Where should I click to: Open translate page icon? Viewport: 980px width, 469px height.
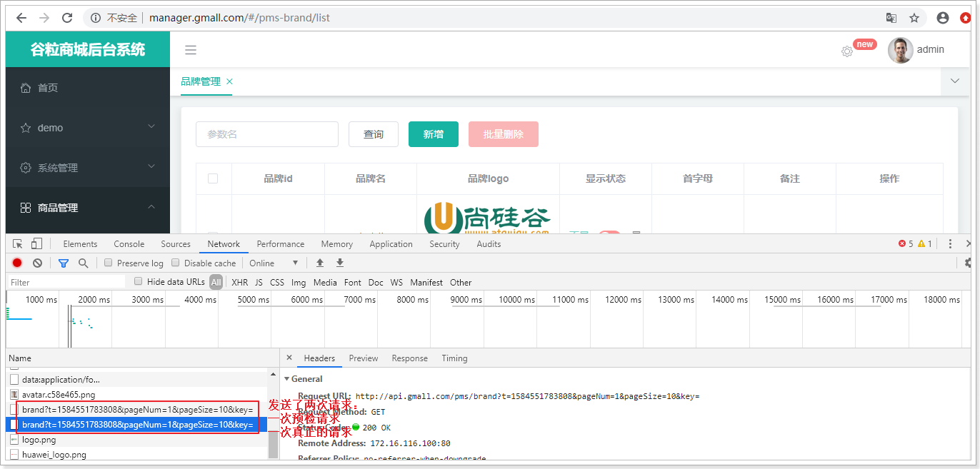(x=891, y=18)
